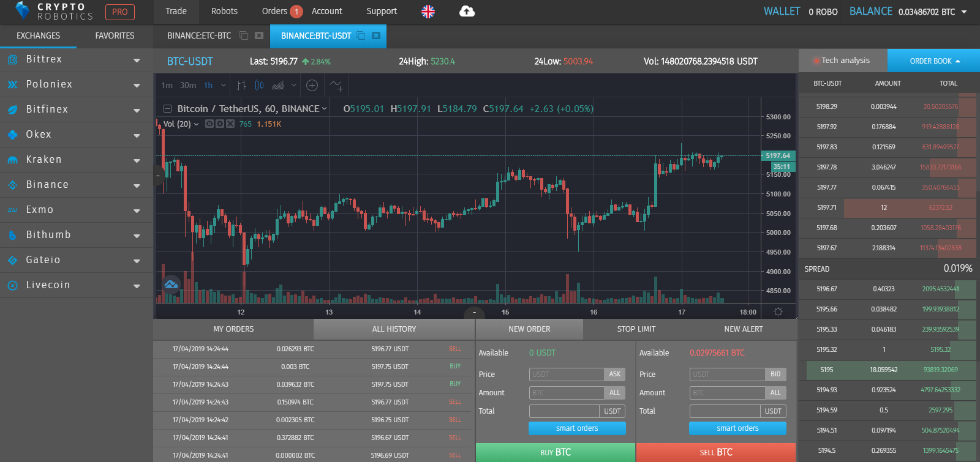Click the BID price button
Viewport: 980px width, 462px height.
click(x=775, y=374)
